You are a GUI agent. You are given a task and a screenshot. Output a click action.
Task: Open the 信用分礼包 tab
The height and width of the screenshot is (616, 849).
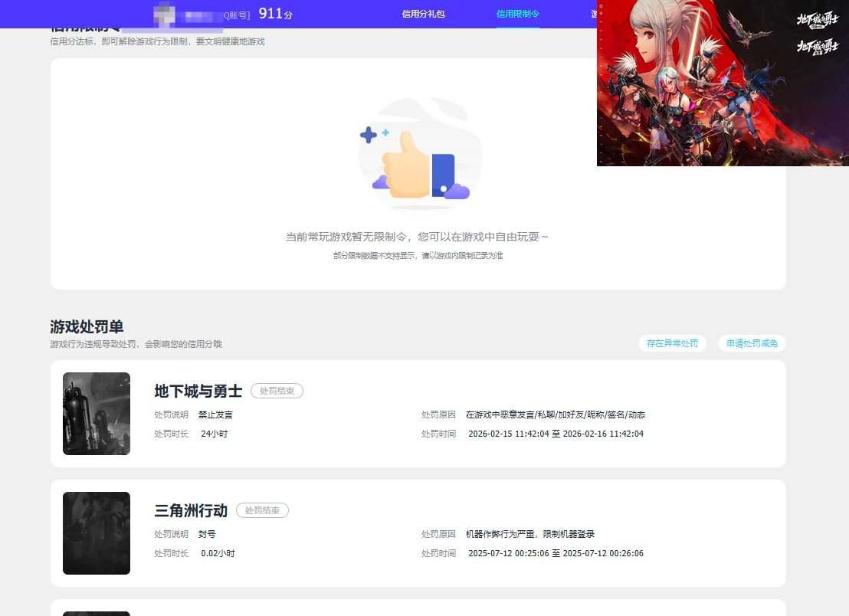424,14
